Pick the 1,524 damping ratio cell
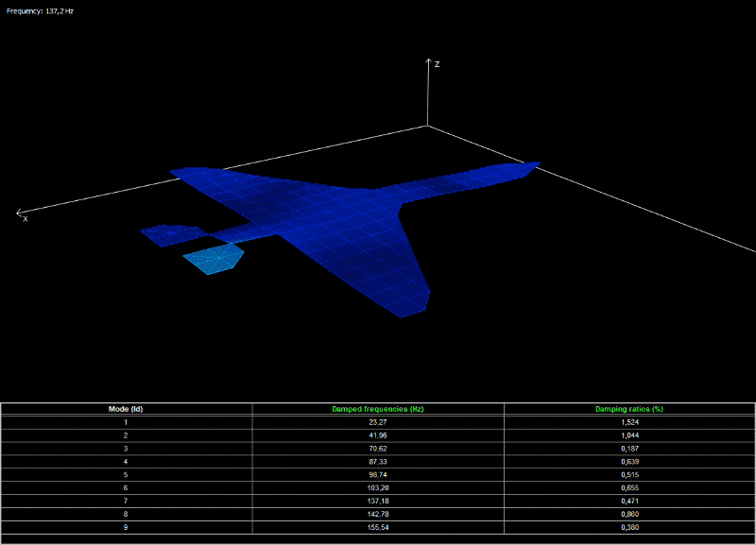Viewport: 756px width, 545px height. point(629,422)
